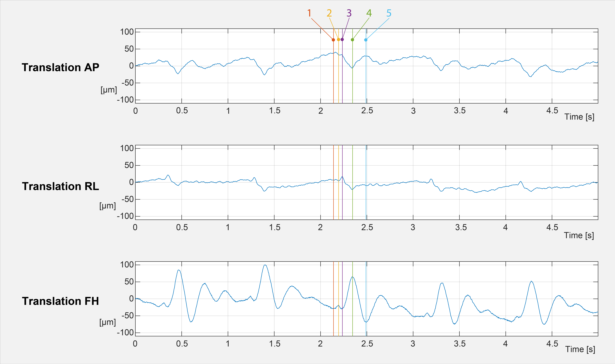Click orange marker dot number 2
The width and height of the screenshot is (615, 364).
338,39
